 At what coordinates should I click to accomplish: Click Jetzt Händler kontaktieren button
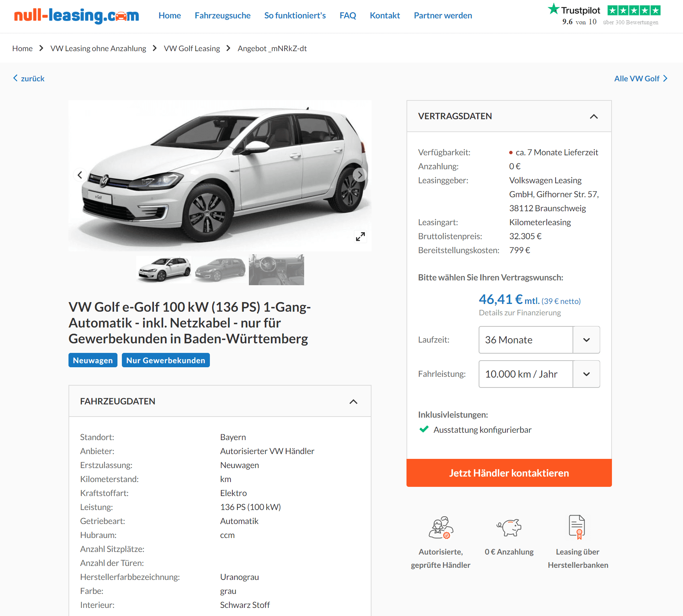click(509, 473)
